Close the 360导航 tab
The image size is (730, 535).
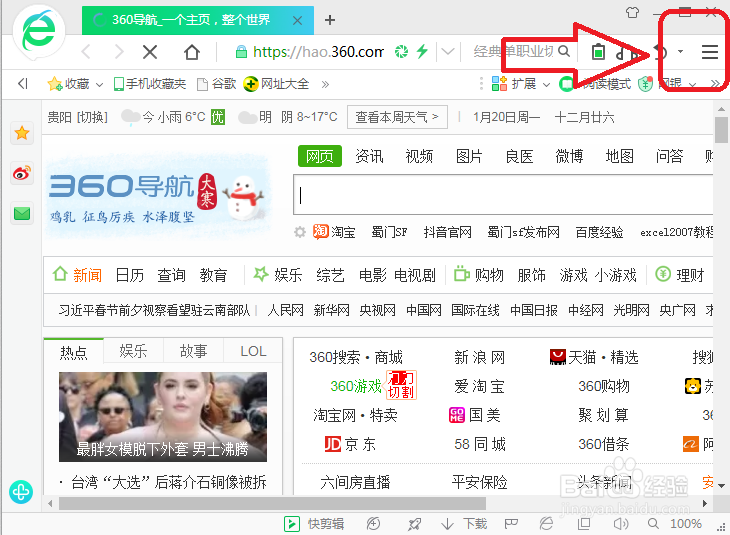[297, 20]
